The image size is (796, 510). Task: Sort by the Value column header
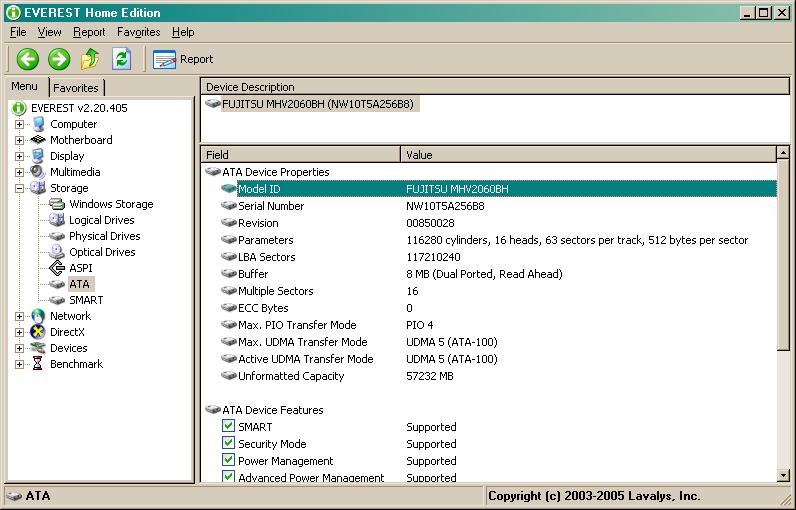point(588,155)
